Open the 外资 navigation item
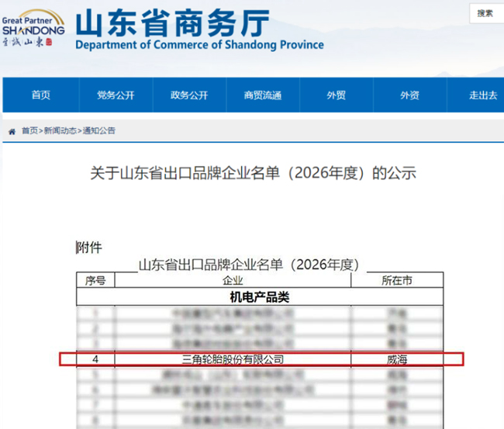The height and width of the screenshot is (429, 504). pyautogui.click(x=410, y=95)
